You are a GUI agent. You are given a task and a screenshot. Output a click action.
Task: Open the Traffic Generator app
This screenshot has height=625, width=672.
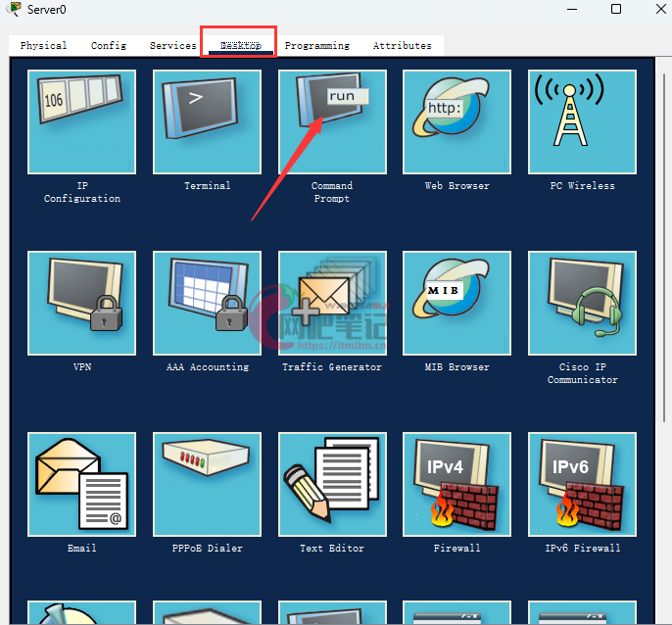(x=332, y=303)
